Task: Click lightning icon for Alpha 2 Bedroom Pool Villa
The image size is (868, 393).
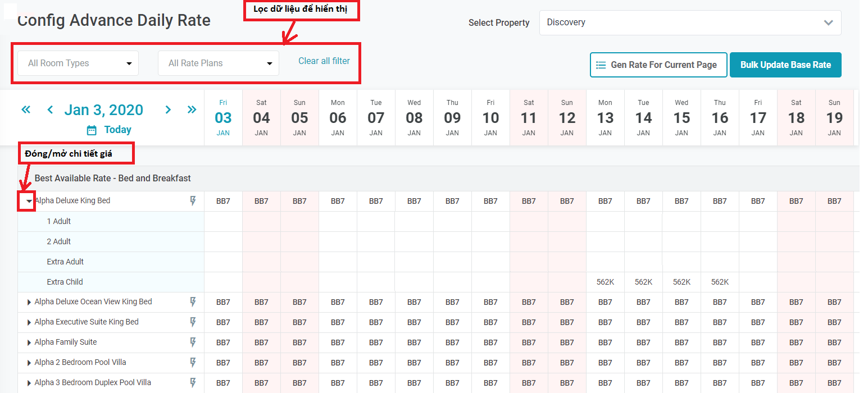Action: point(193,363)
